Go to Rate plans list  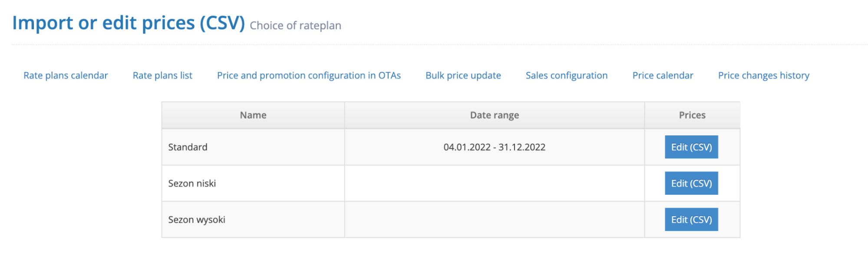click(x=162, y=76)
